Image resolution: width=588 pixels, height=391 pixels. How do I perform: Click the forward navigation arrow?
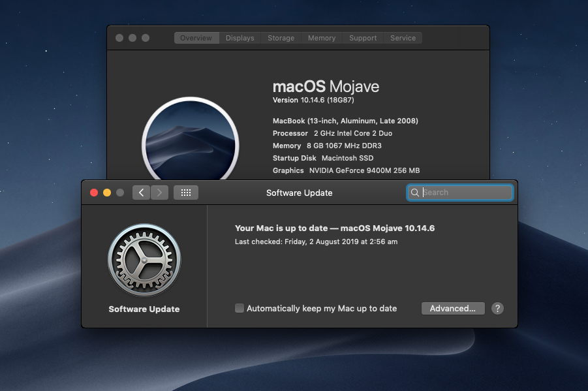(x=159, y=193)
